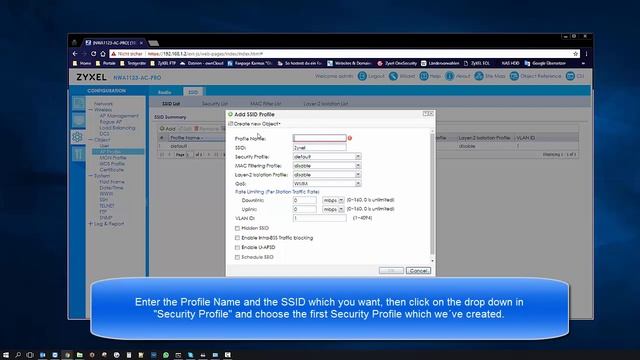Screen dimensions: 640x360
Task: Select the Configuration gear icon in sidebar
Action: point(78,137)
